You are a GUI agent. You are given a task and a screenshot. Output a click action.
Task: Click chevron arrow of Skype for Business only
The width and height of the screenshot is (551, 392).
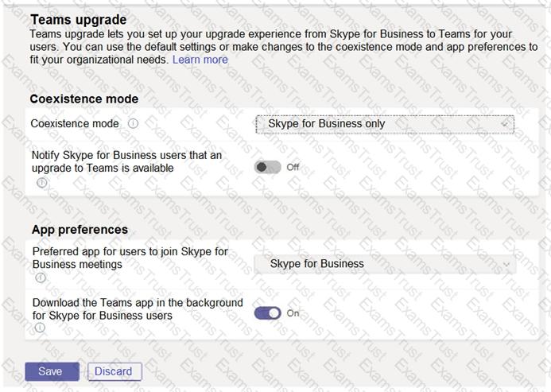click(x=505, y=124)
